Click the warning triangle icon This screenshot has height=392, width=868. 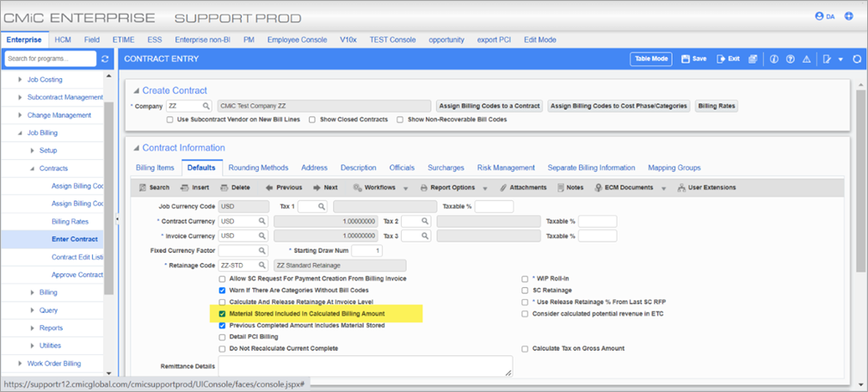coord(807,59)
